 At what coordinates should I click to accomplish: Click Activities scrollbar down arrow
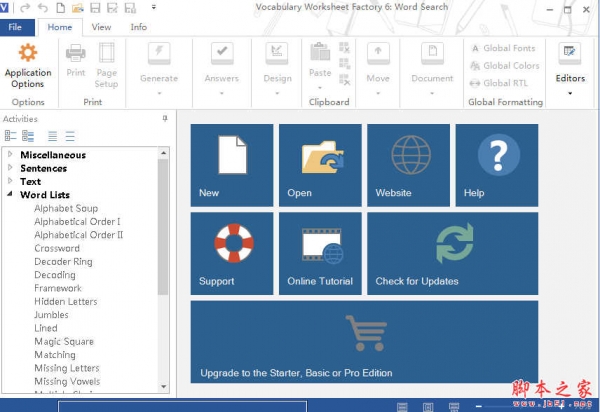point(163,386)
